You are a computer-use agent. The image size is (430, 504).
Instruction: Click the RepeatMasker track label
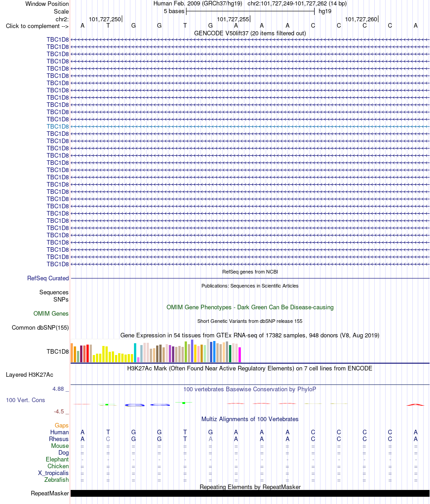coord(50,494)
